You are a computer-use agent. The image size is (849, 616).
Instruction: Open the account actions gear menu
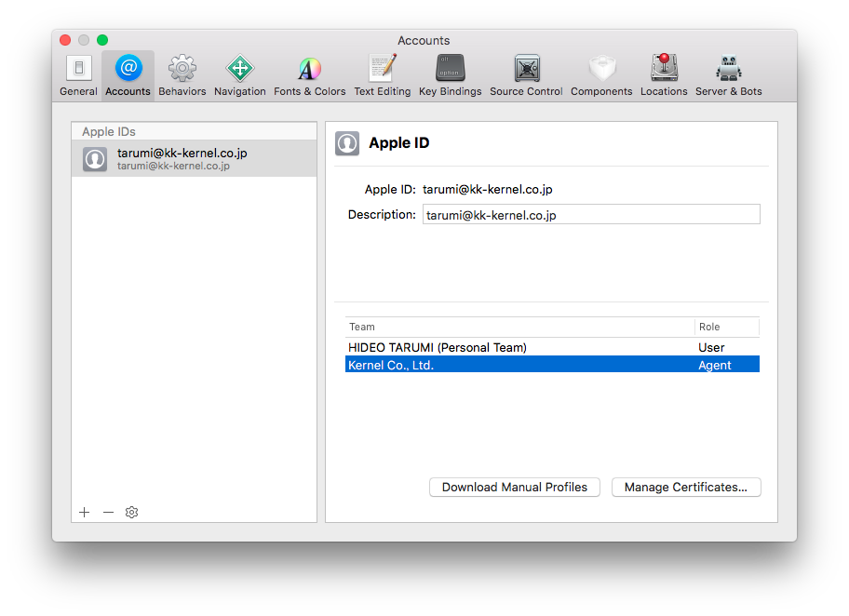click(132, 512)
